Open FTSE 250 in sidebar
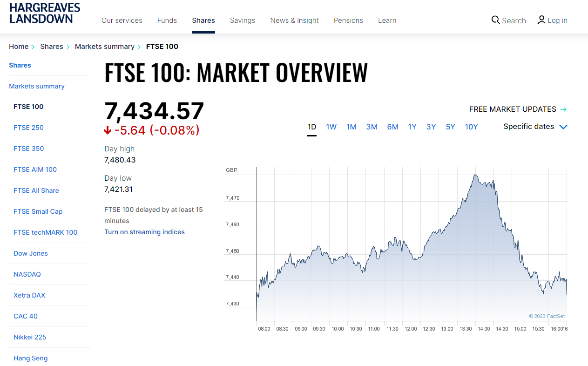The image size is (588, 366). [x=29, y=128]
